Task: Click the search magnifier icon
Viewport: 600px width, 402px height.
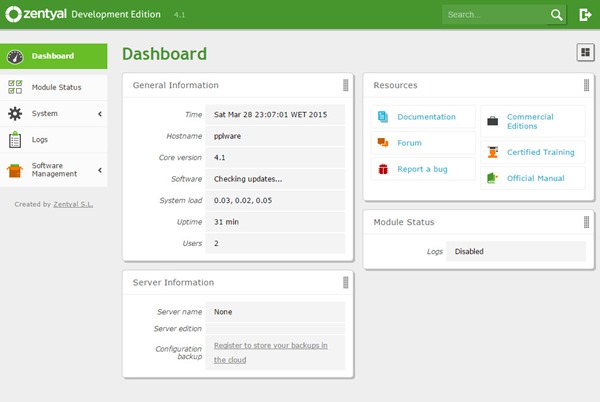Action: [556, 15]
